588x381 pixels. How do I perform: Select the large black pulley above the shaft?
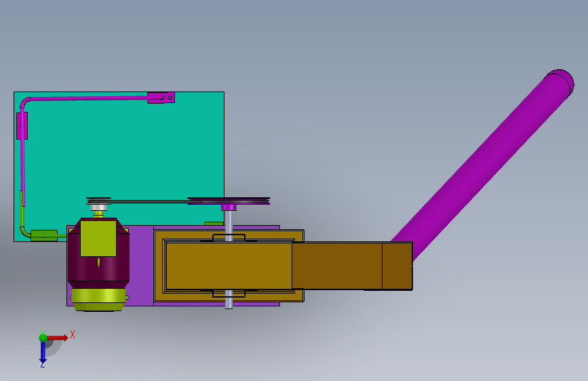[x=229, y=201]
